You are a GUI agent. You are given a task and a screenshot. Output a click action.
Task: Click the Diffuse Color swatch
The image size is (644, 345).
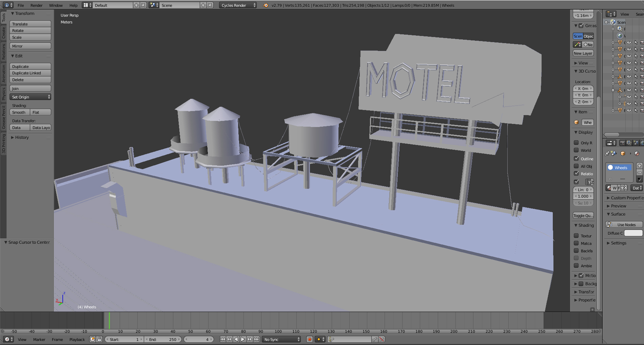tap(633, 233)
